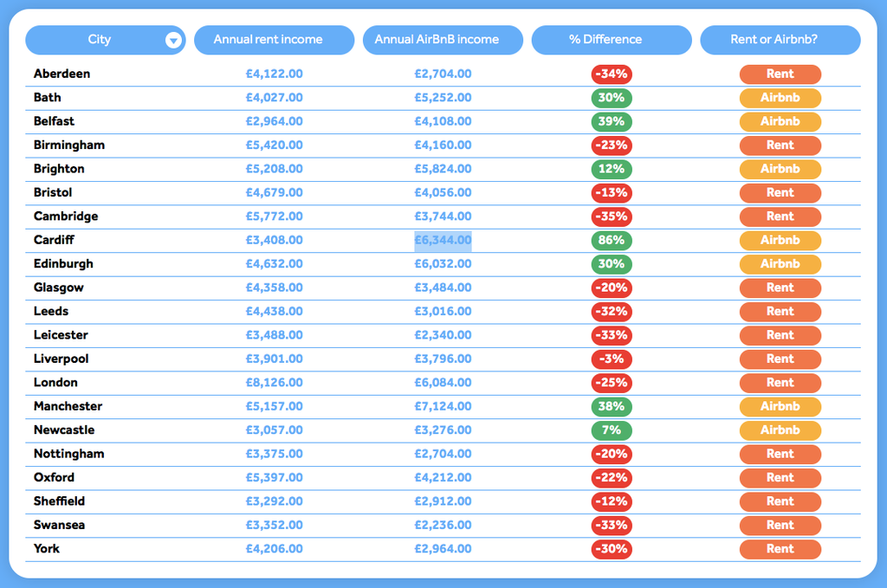Click the Airbnb tag in Bath row
This screenshot has height=588, width=887.
pyautogui.click(x=780, y=98)
